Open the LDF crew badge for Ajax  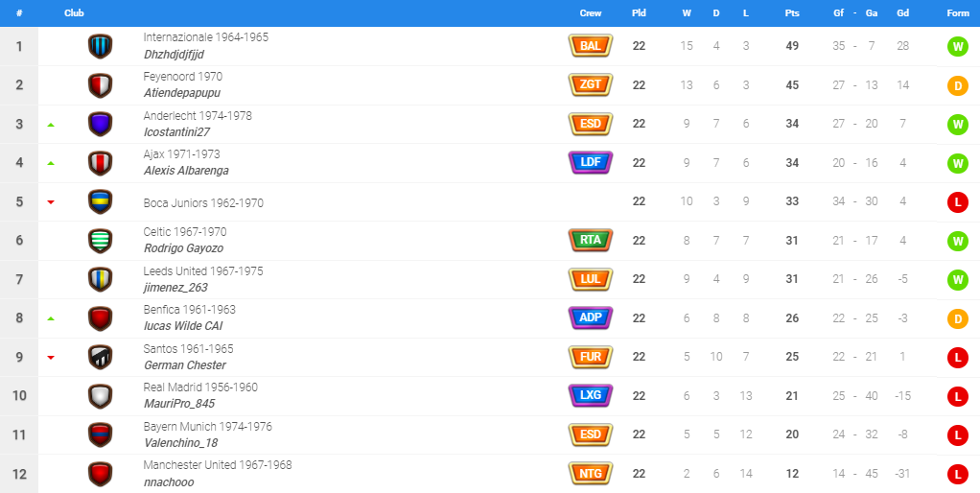590,162
